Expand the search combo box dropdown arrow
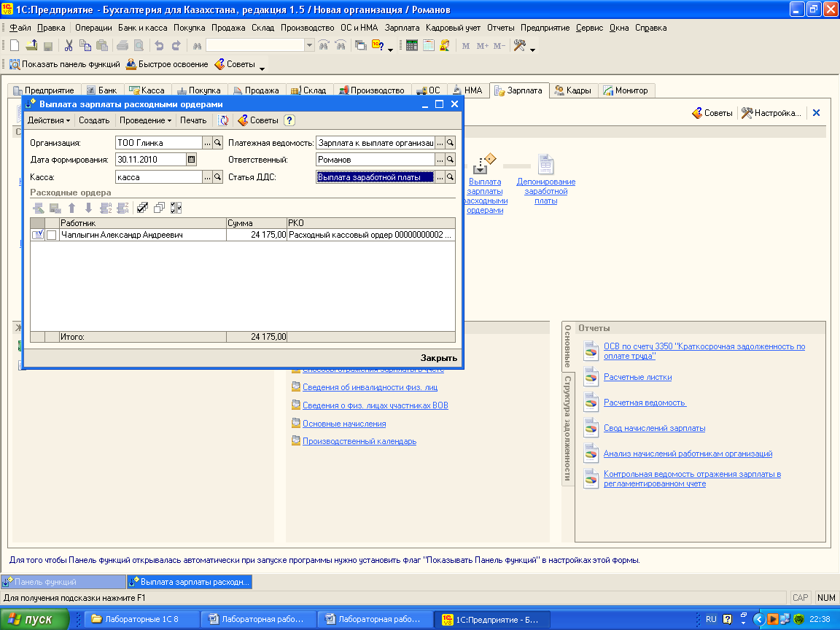Screen dimensions: 840x630 309,46
